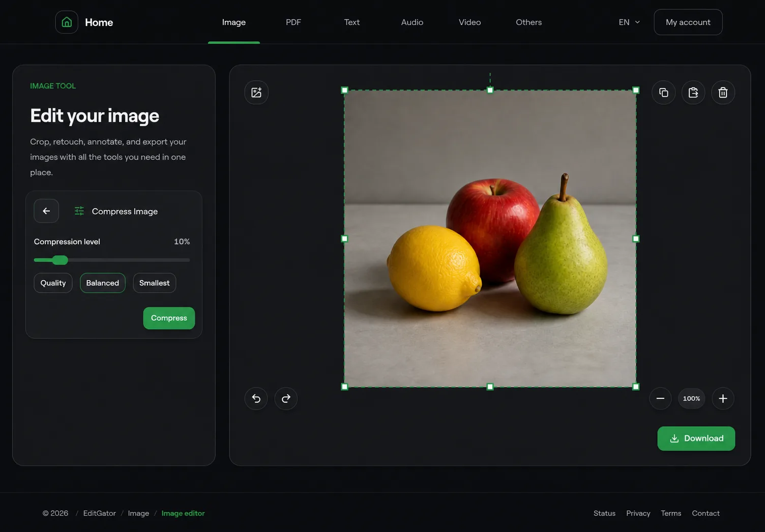The width and height of the screenshot is (765, 532).
Task: Click the 100% zoom level indicator
Action: (x=692, y=399)
